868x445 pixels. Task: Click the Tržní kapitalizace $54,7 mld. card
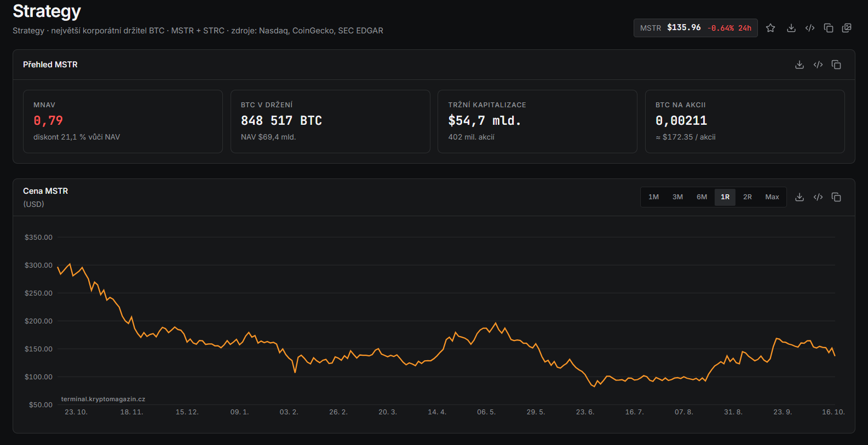(537, 122)
